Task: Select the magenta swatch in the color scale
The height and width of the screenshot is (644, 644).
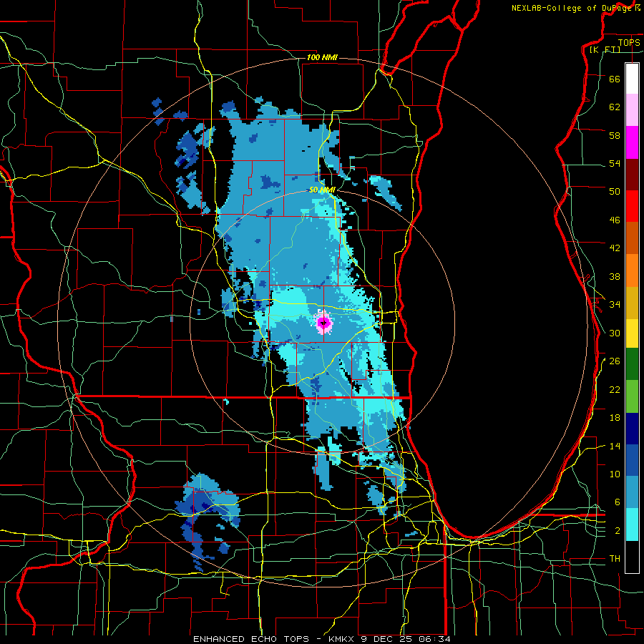Action: point(632,142)
